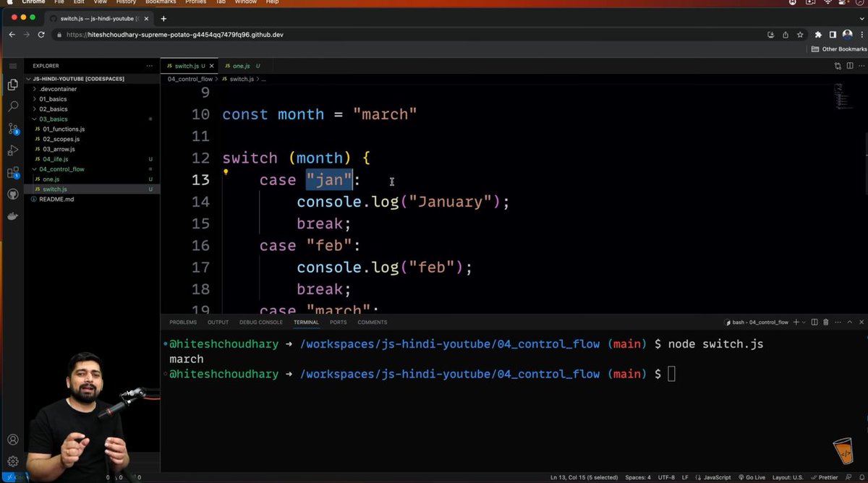Open Chrome three-dot menu
Image resolution: width=868 pixels, height=483 pixels.
(861, 34)
